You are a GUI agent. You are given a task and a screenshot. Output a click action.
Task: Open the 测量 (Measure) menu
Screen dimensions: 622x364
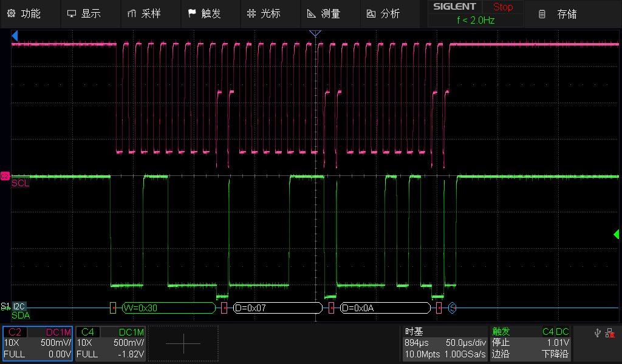[324, 14]
